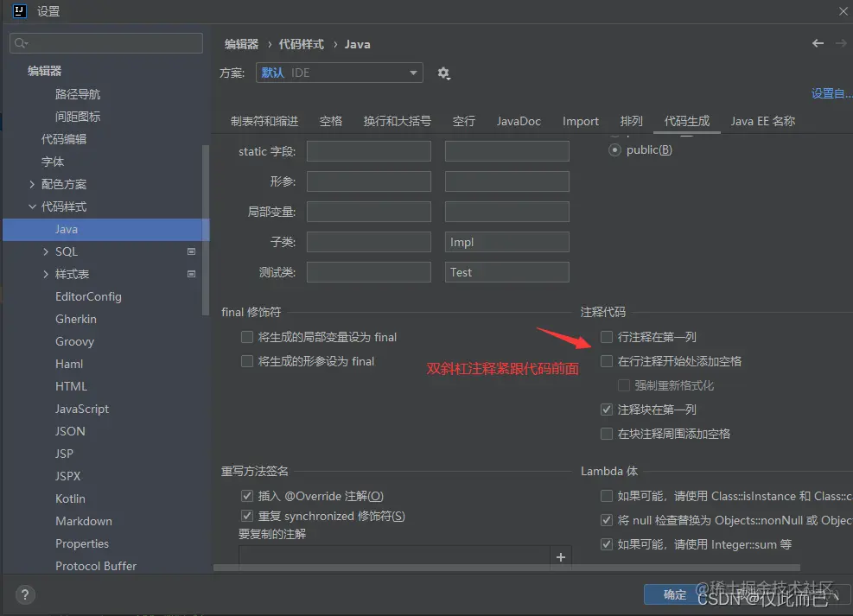Viewport: 853px width, 616px height.
Task: Collapse the 代码样式 tree node
Action: [x=32, y=206]
